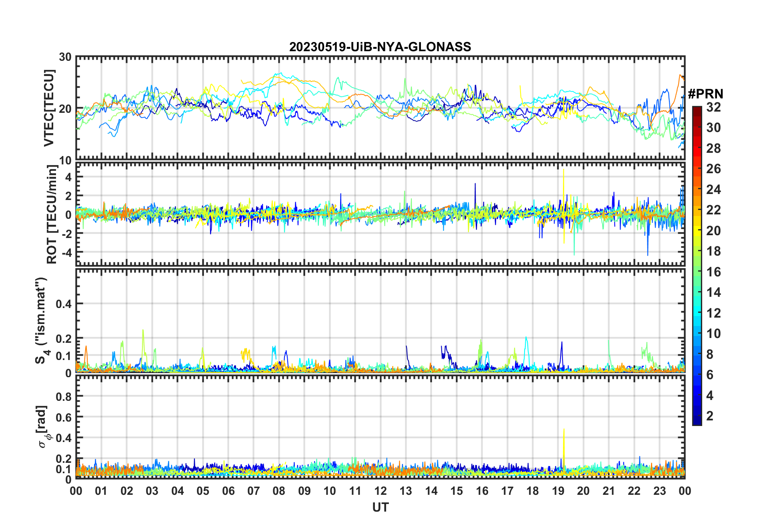Click x-axis tick label 12

380,491
